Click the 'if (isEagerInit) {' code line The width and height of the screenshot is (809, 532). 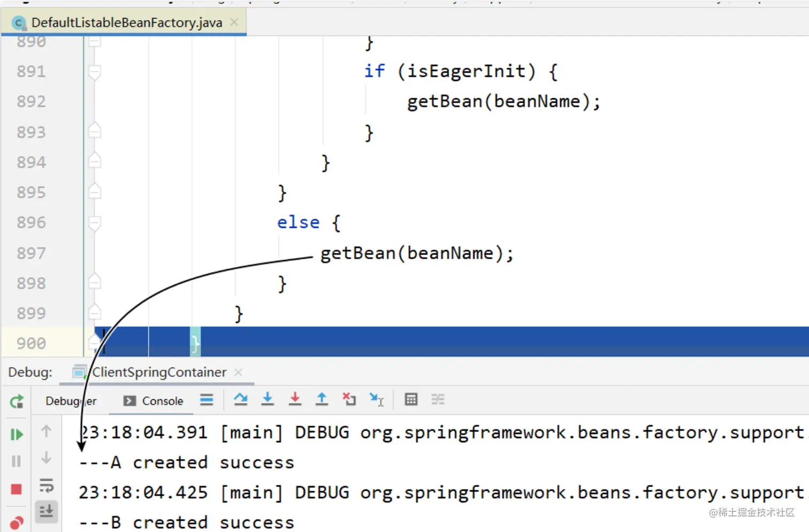[461, 71]
